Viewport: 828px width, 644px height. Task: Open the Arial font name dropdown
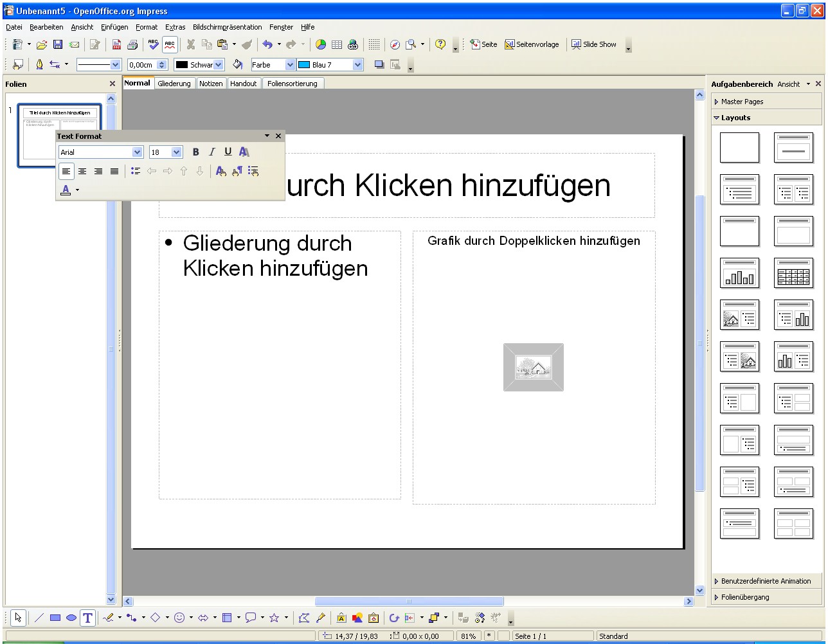(137, 152)
